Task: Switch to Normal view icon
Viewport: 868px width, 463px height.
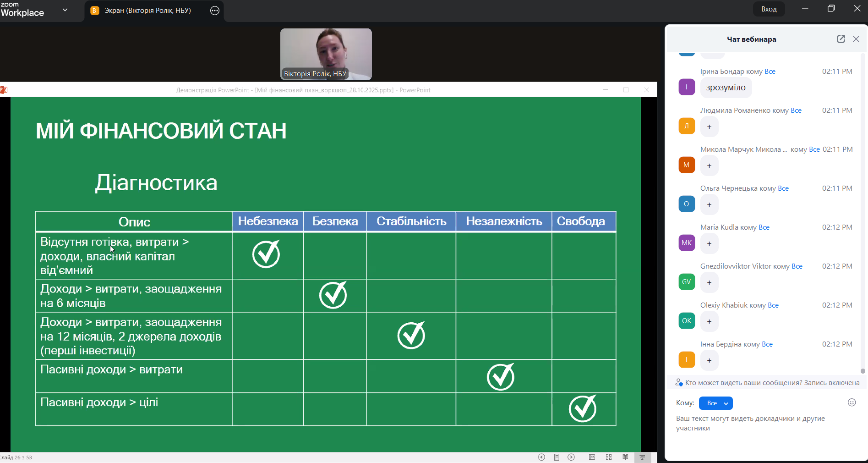Action: [592, 457]
